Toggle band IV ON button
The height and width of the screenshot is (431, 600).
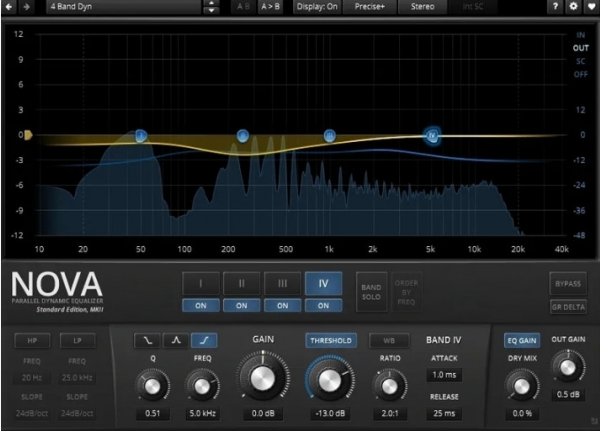click(x=323, y=305)
